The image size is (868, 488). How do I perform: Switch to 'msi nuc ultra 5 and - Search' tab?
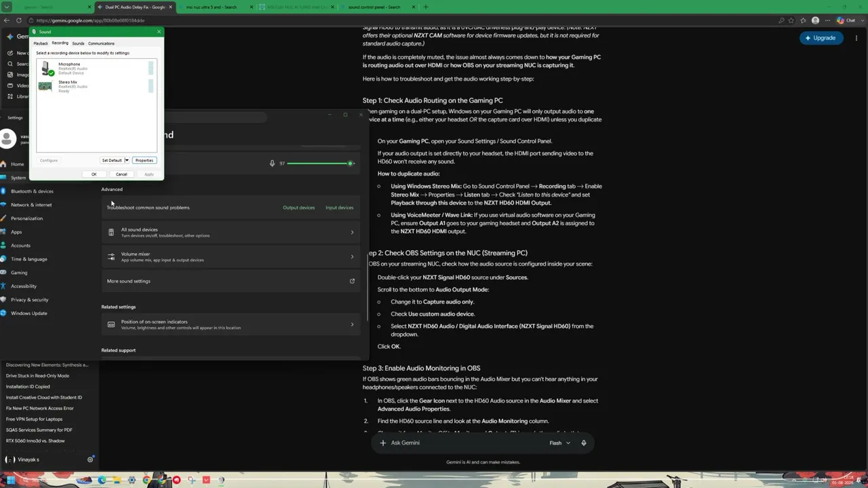coord(216,7)
